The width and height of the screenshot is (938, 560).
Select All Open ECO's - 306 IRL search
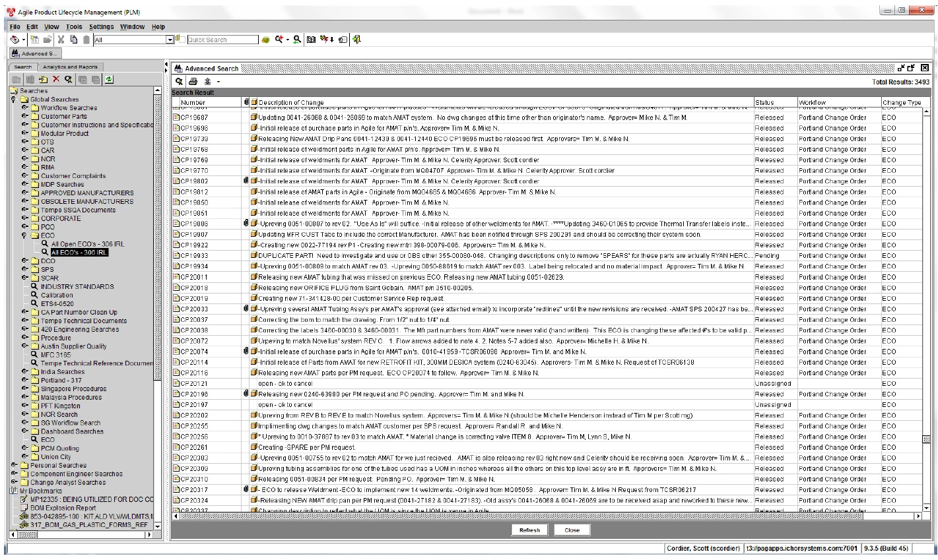pyautogui.click(x=87, y=244)
